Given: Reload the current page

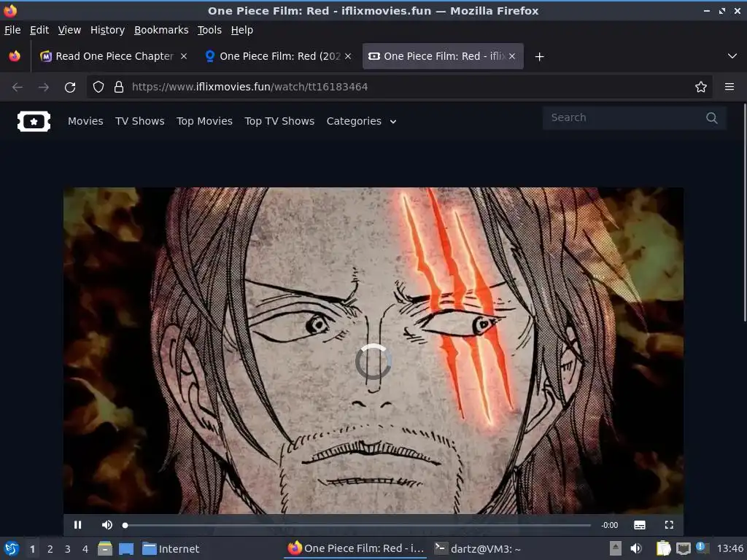Looking at the screenshot, I should click(x=70, y=87).
